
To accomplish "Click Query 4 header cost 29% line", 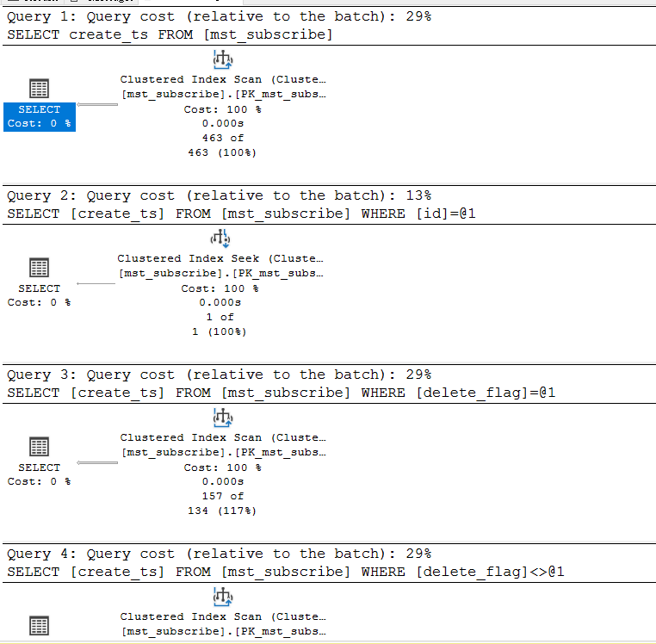I will [x=220, y=554].
